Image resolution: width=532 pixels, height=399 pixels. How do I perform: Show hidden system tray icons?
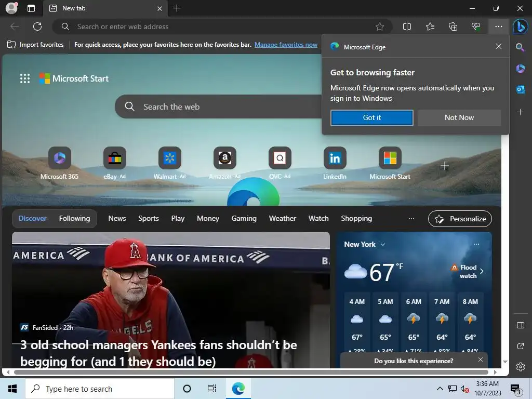pos(440,389)
